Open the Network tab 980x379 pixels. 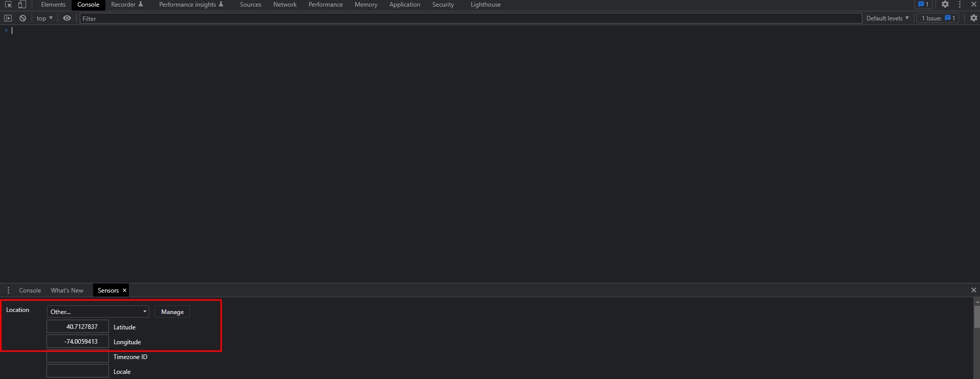[285, 5]
